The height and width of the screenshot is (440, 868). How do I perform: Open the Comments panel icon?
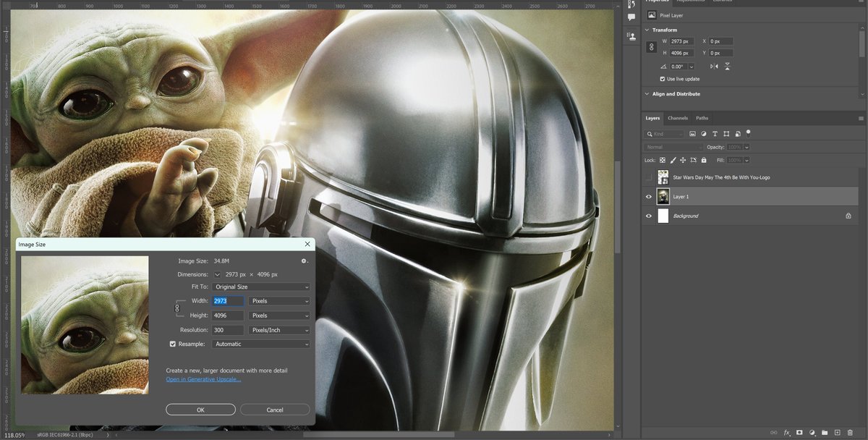[631, 17]
